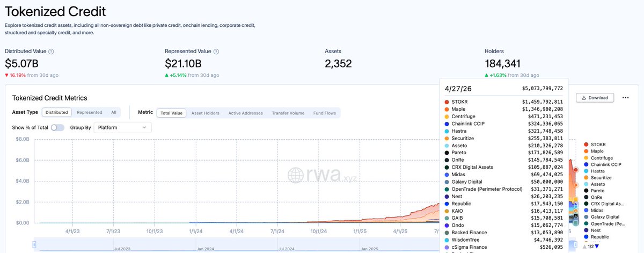Click the 184,341 Holders count
This screenshot has height=253, width=644.
click(x=503, y=63)
